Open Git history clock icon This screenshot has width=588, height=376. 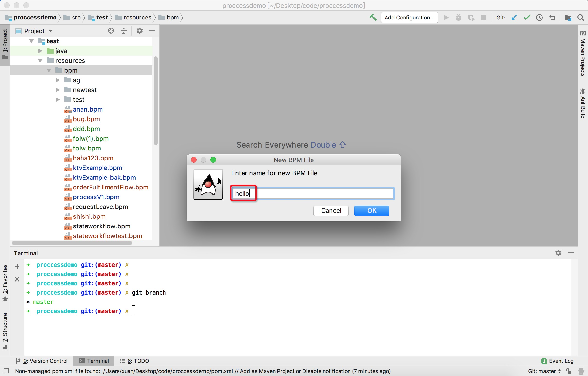[539, 18]
